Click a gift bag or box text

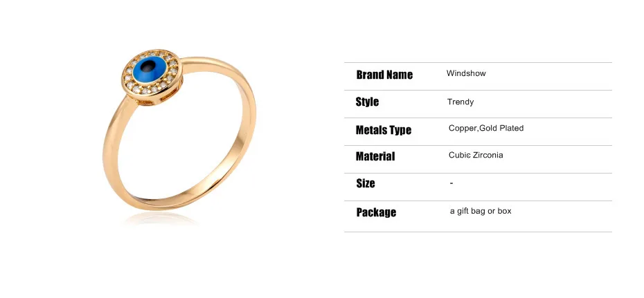[x=481, y=212]
